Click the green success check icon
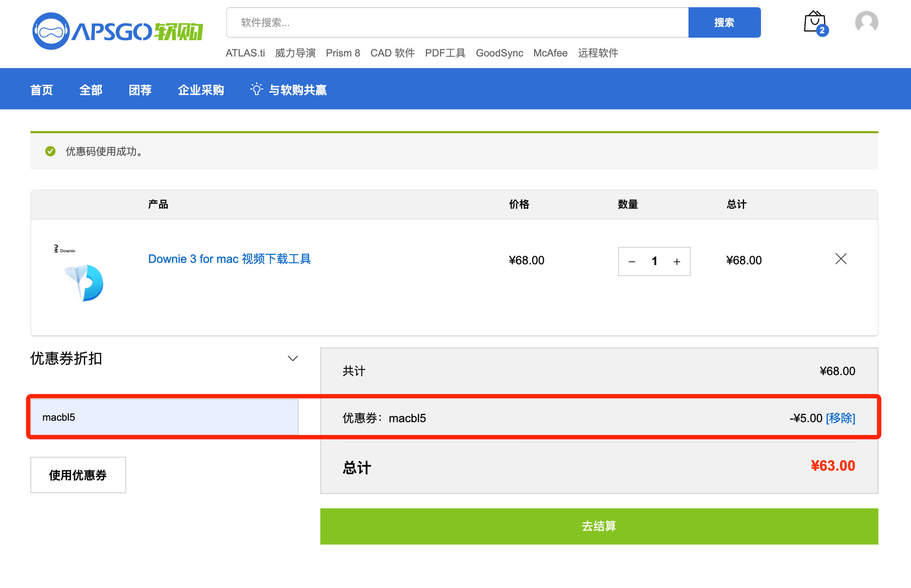The image size is (911, 588). [x=50, y=151]
